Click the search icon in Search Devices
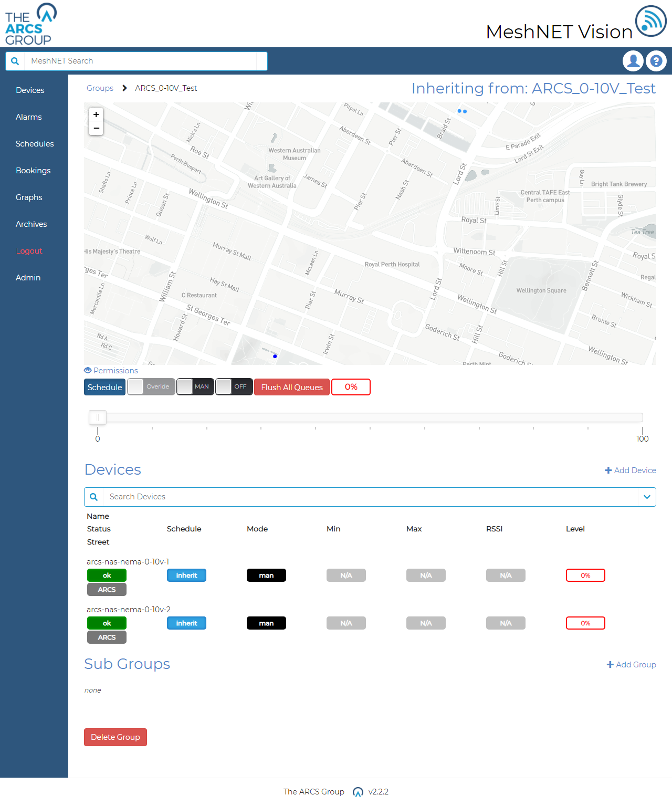Screen dimensions: 672x806 click(93, 497)
